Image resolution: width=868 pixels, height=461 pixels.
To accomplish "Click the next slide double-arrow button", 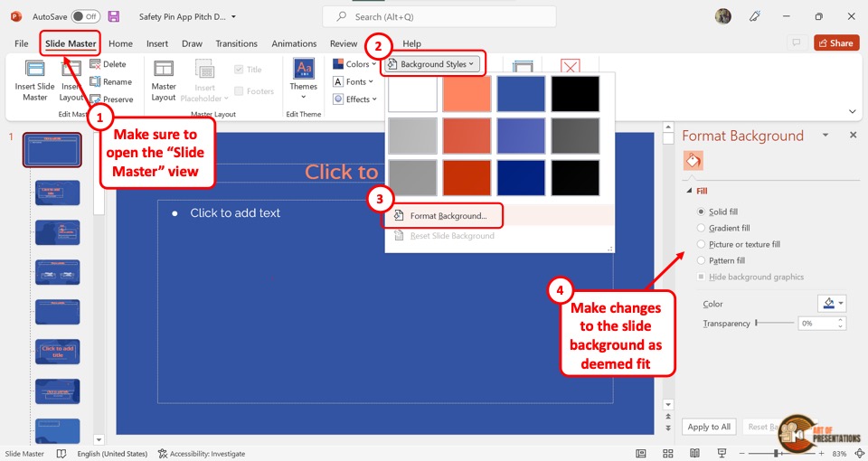I will [668, 428].
